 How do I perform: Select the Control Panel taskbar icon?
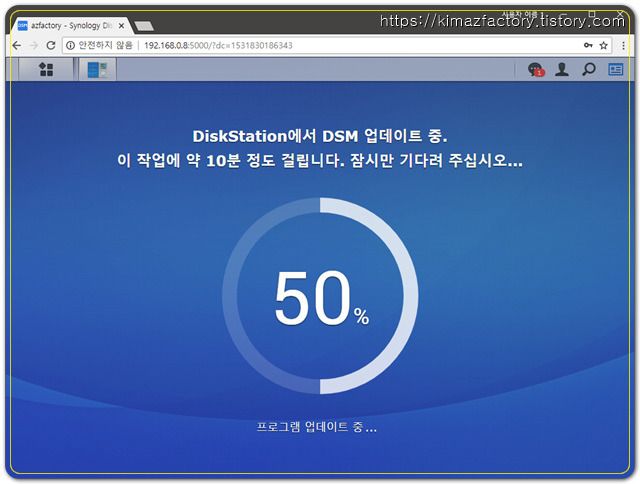(97, 69)
